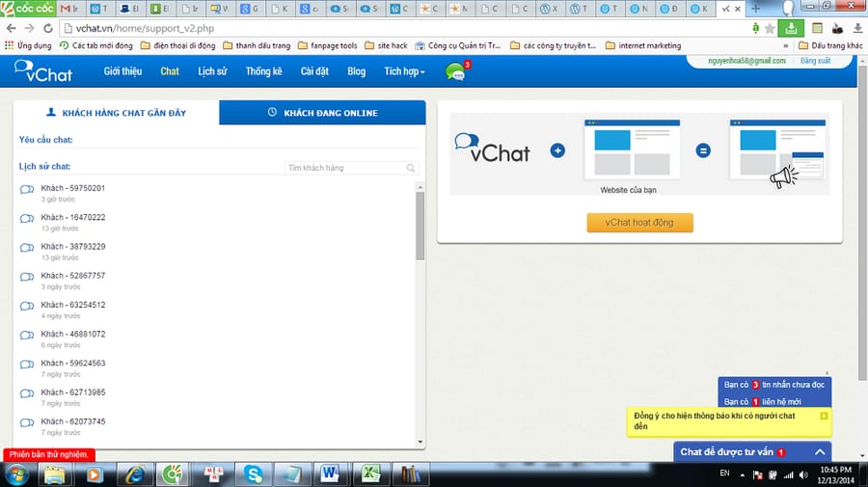Viewport: 868px width, 487px height.
Task: Open Thống kê statistics page
Action: (263, 71)
